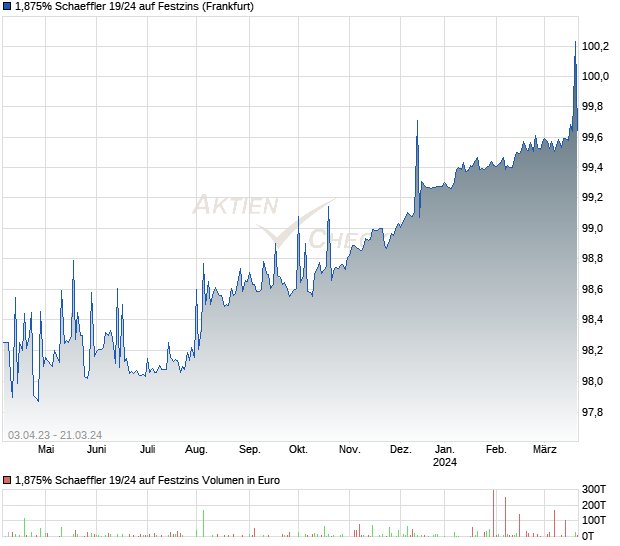Image resolution: width=620 pixels, height=546 pixels.
Task: Click the '98,0' price axis value
Action: (592, 381)
